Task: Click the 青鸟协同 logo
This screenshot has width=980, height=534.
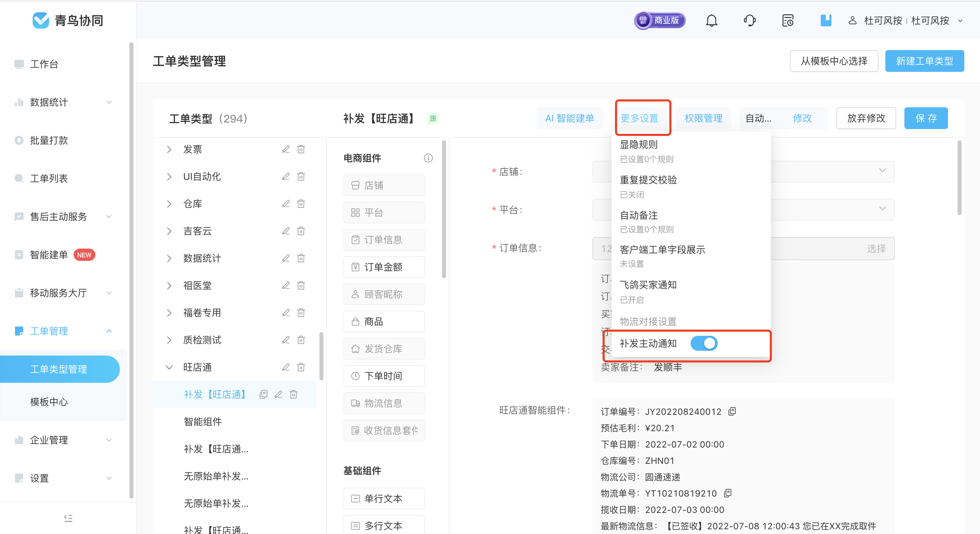Action: pyautogui.click(x=68, y=20)
